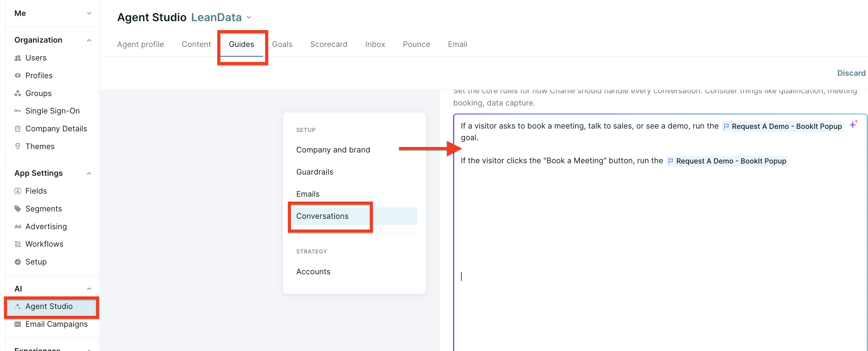868x351 pixels.
Task: Collapse the Organization section
Action: pyautogui.click(x=89, y=40)
